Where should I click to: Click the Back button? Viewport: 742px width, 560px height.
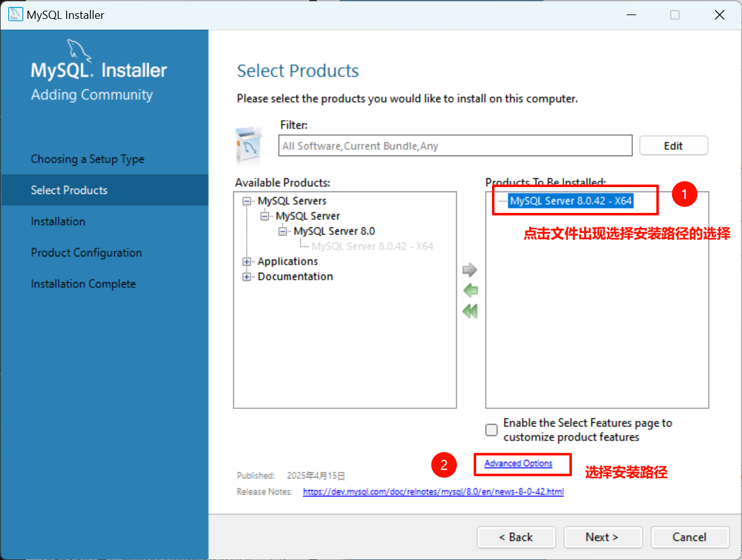(x=517, y=537)
